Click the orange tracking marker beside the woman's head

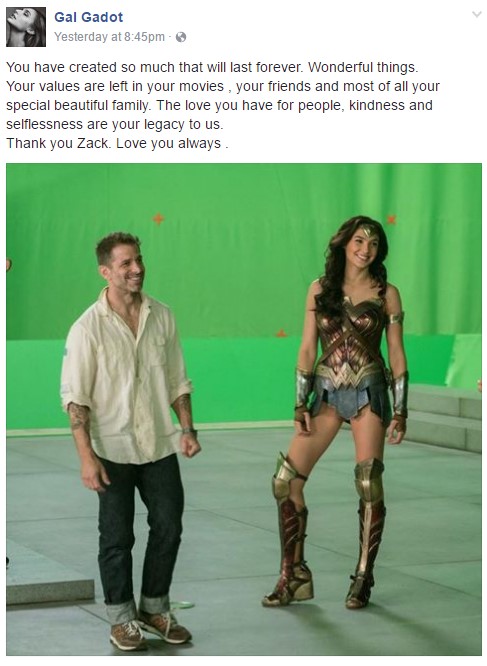coord(391,219)
